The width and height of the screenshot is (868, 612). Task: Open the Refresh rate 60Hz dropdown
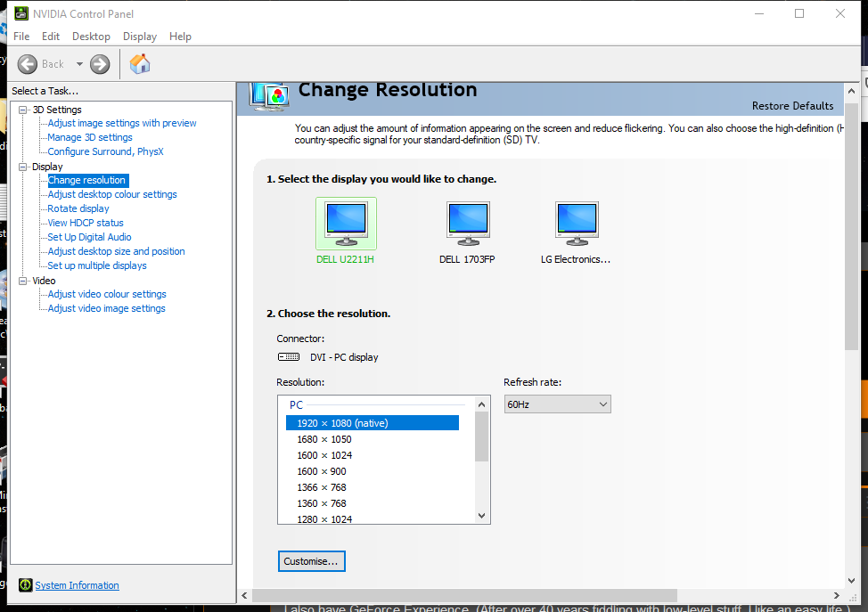point(558,404)
